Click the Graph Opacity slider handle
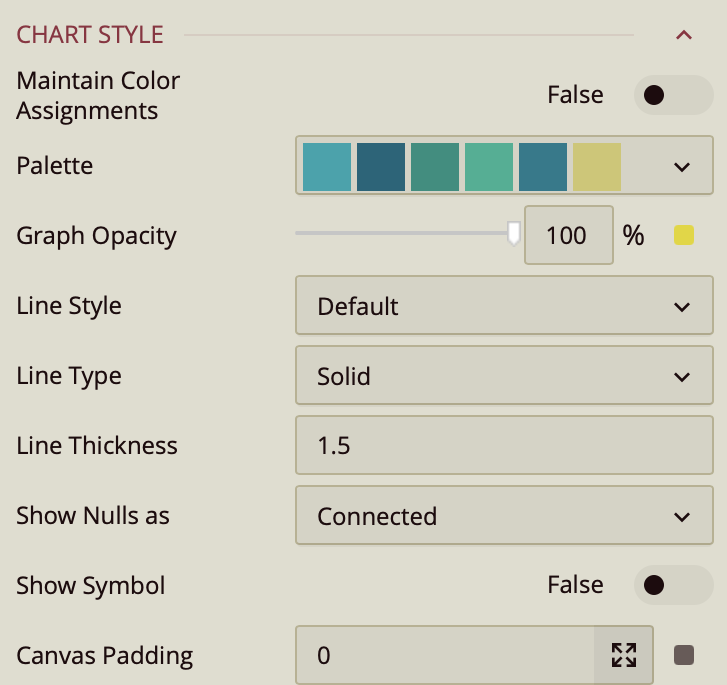The height and width of the screenshot is (685, 727). tap(514, 233)
